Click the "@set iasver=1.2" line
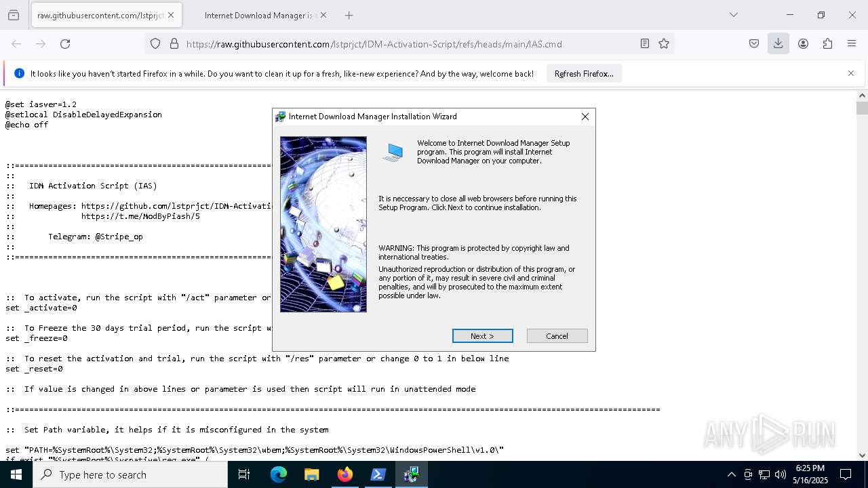 point(41,104)
